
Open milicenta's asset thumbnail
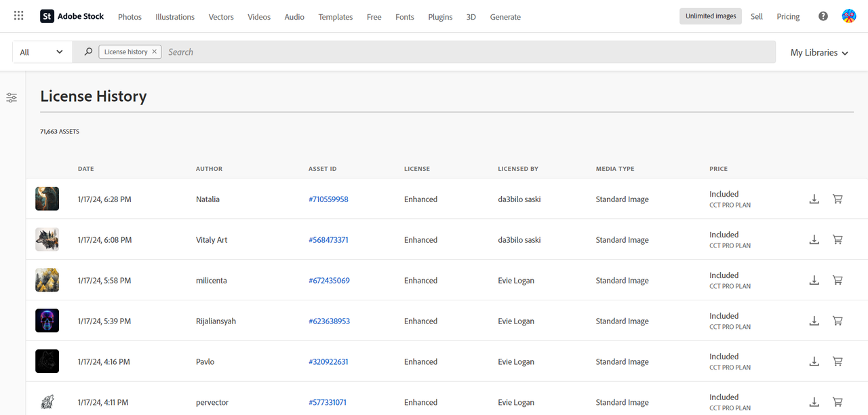[x=47, y=280]
